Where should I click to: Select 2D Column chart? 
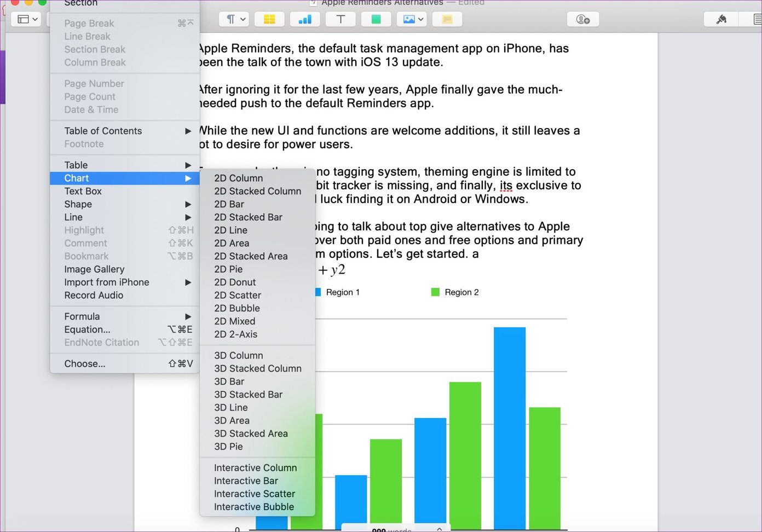click(x=257, y=178)
